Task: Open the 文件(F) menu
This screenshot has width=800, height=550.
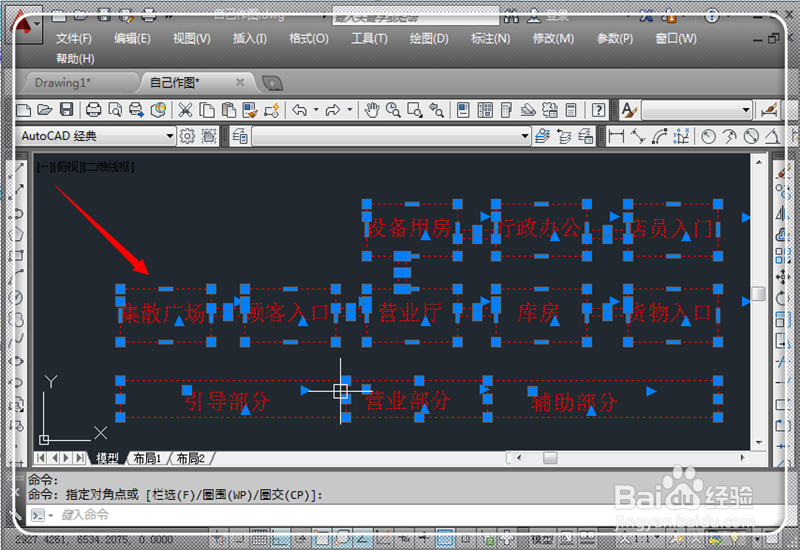Action: pos(73,39)
